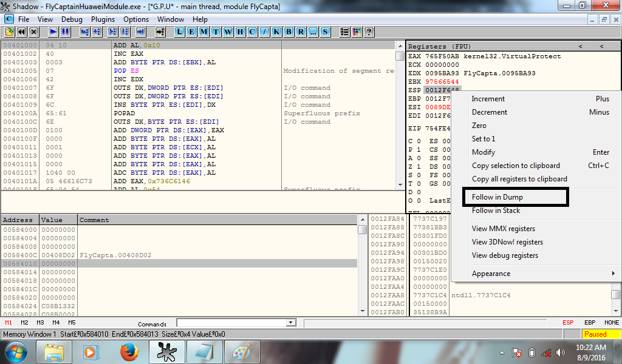The height and width of the screenshot is (364, 622).
Task: Click the EBP stack mode button
Action: tap(590, 323)
